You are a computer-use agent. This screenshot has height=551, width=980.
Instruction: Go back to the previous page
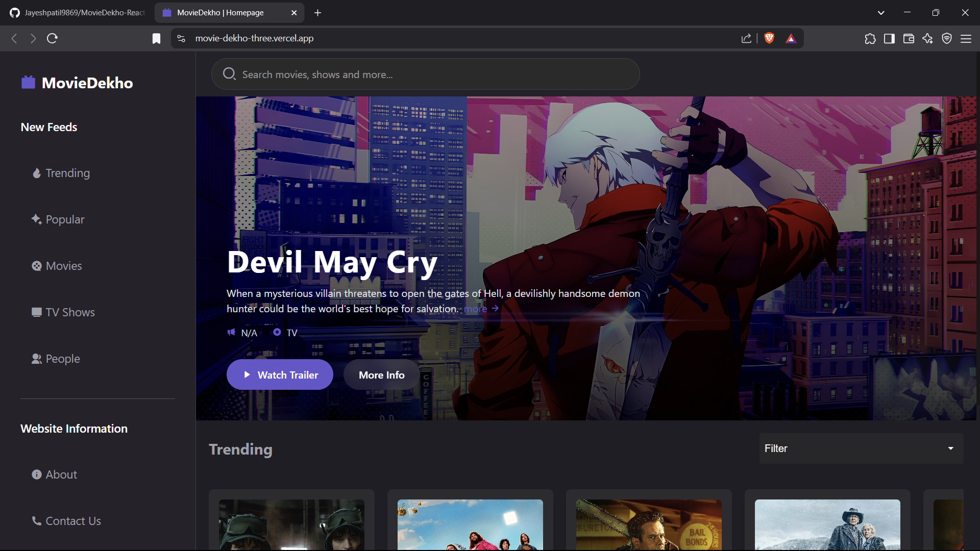[14, 38]
